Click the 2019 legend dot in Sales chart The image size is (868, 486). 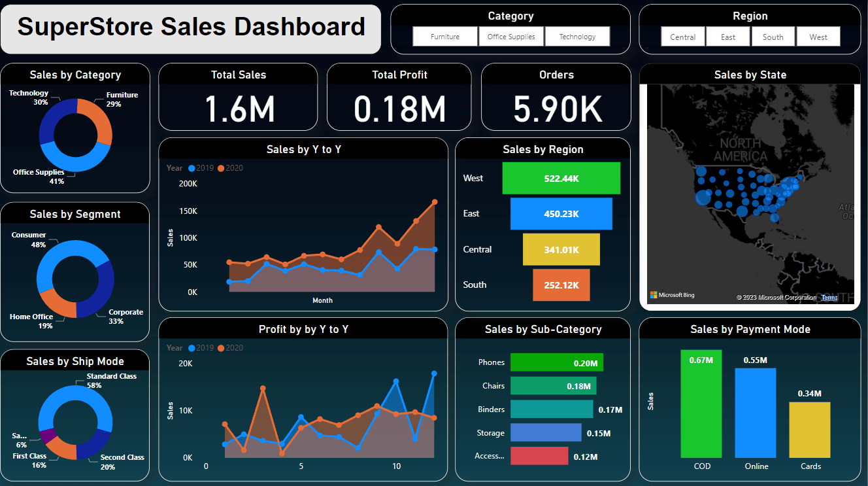[x=192, y=168]
